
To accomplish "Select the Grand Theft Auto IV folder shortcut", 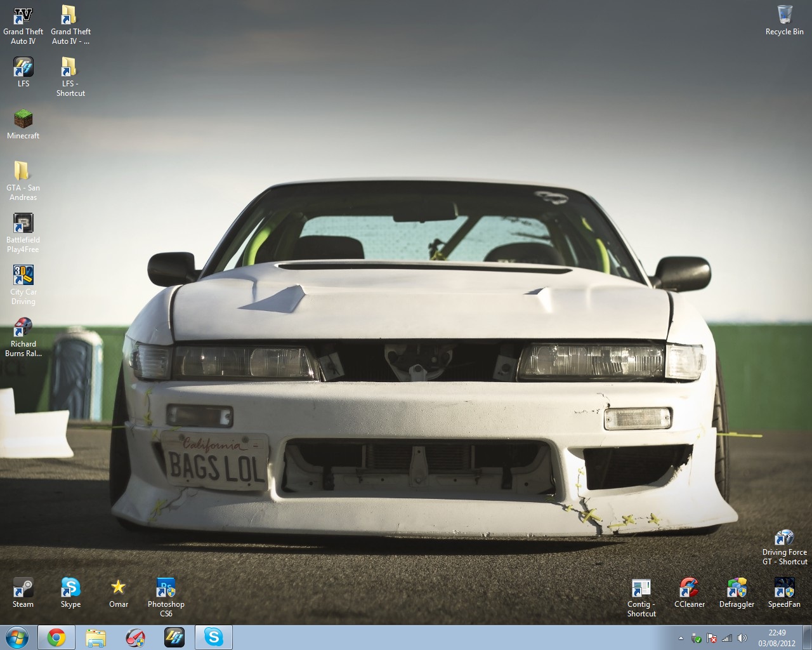I will [x=70, y=25].
